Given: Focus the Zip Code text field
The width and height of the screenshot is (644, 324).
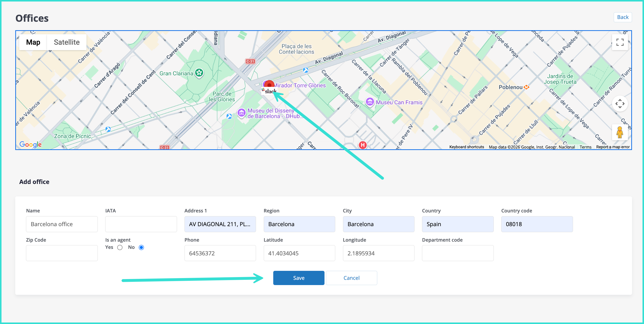Looking at the screenshot, I should coord(62,253).
